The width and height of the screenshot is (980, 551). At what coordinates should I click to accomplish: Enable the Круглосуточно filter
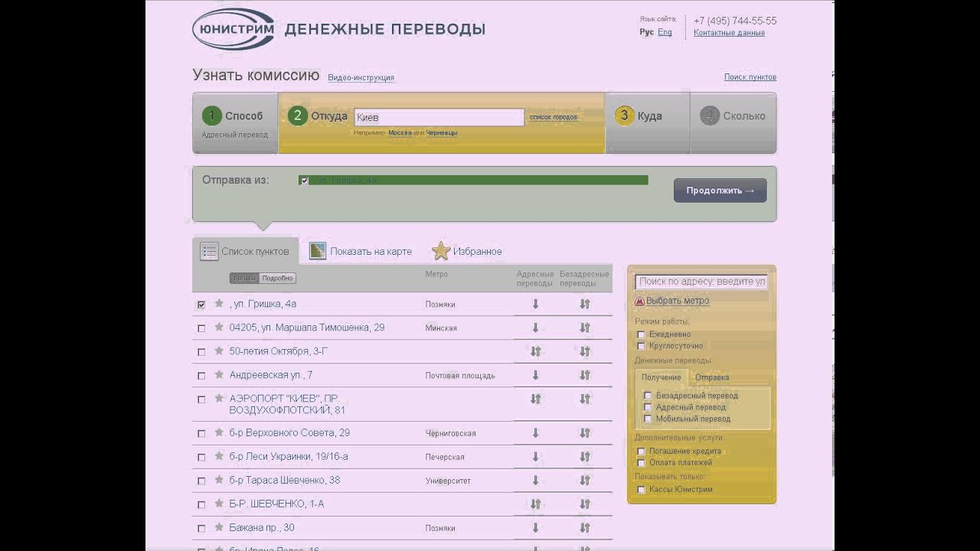pos(642,346)
